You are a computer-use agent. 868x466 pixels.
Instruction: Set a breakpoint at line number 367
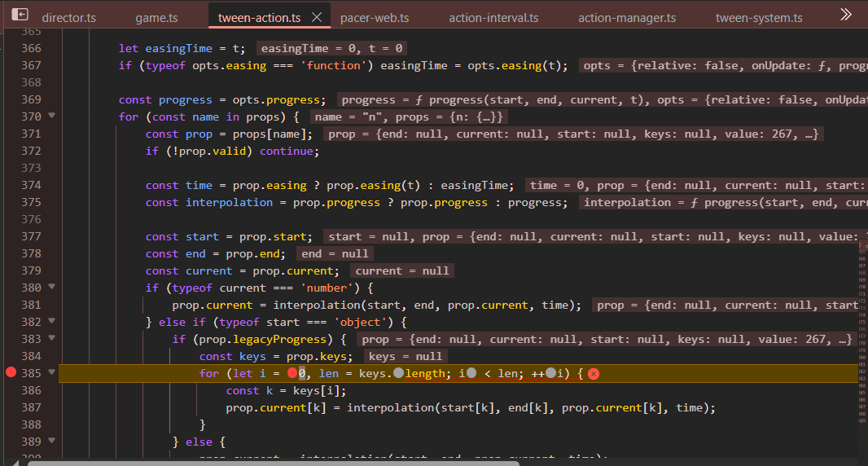point(31,65)
